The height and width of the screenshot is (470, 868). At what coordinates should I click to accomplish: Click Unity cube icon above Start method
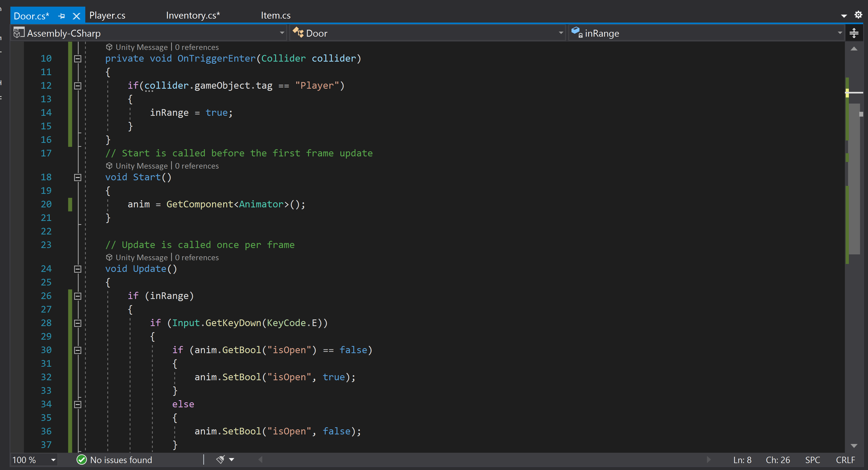(109, 166)
